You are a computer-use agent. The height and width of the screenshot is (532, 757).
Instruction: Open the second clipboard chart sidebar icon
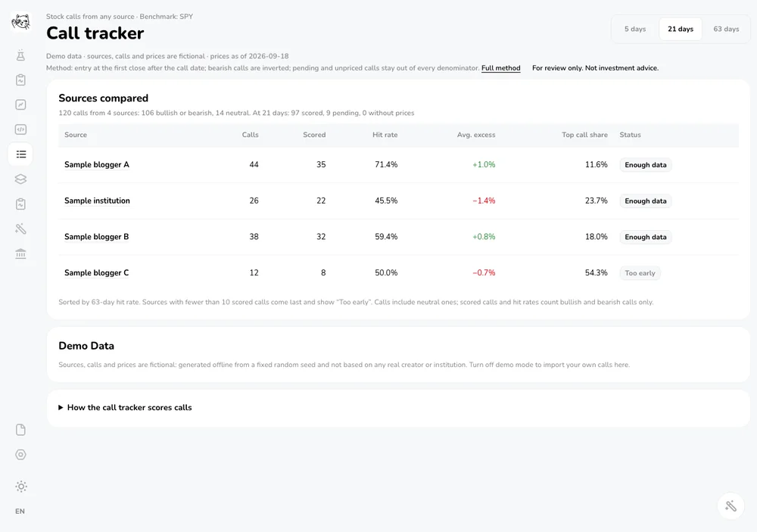click(x=20, y=204)
